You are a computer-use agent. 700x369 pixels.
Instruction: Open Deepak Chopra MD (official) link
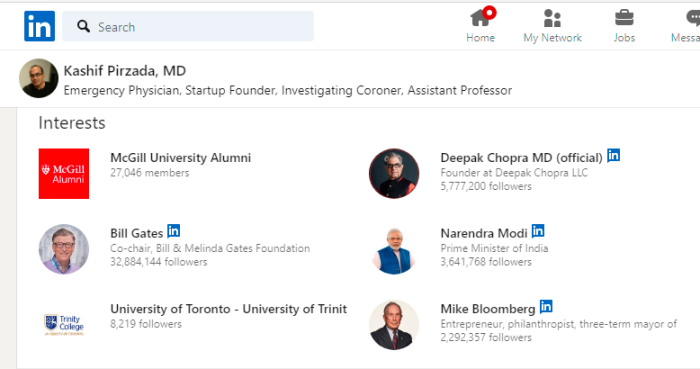tap(521, 158)
